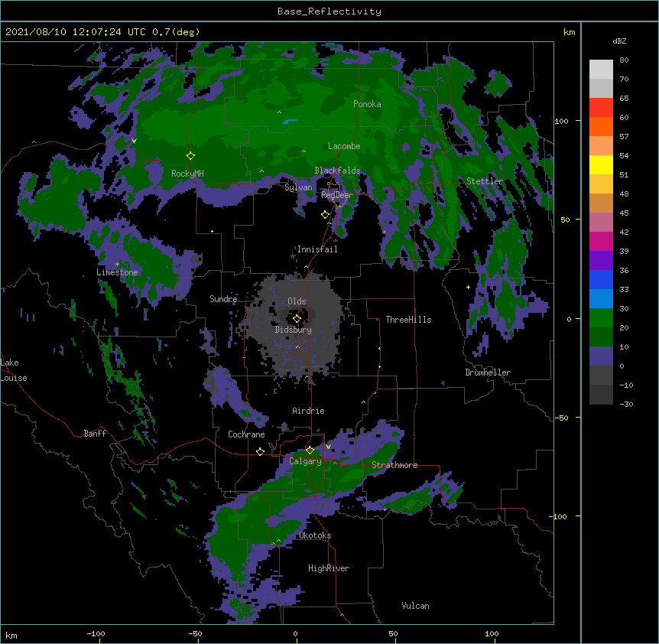Click the yellow diamond marker beside RockyMH
The image size is (659, 644).
(x=190, y=156)
